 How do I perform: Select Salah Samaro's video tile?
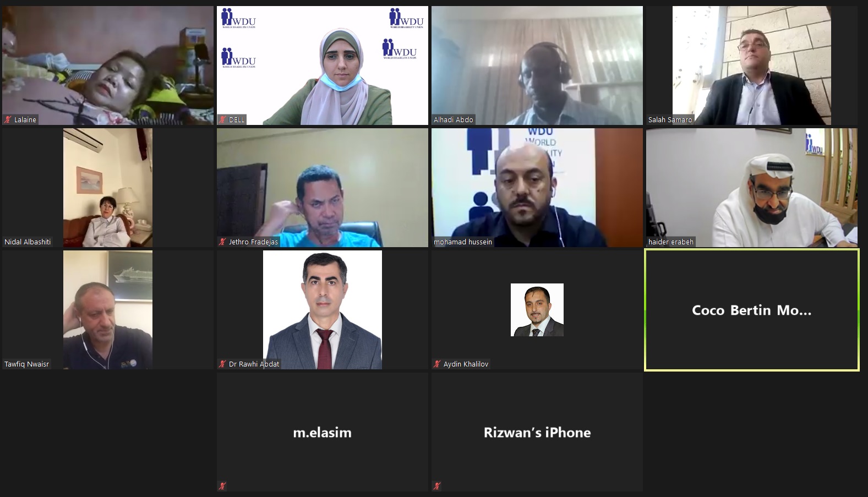point(751,65)
